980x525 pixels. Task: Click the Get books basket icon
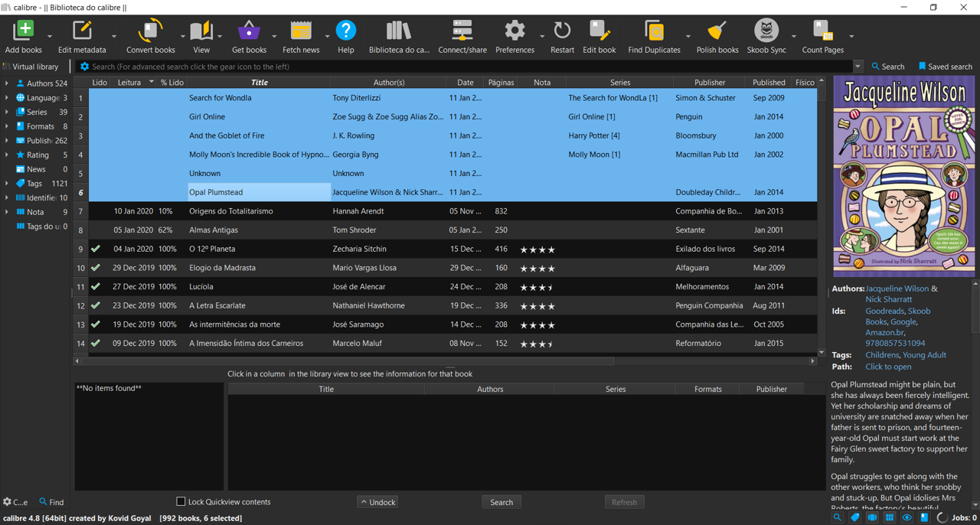point(249,31)
